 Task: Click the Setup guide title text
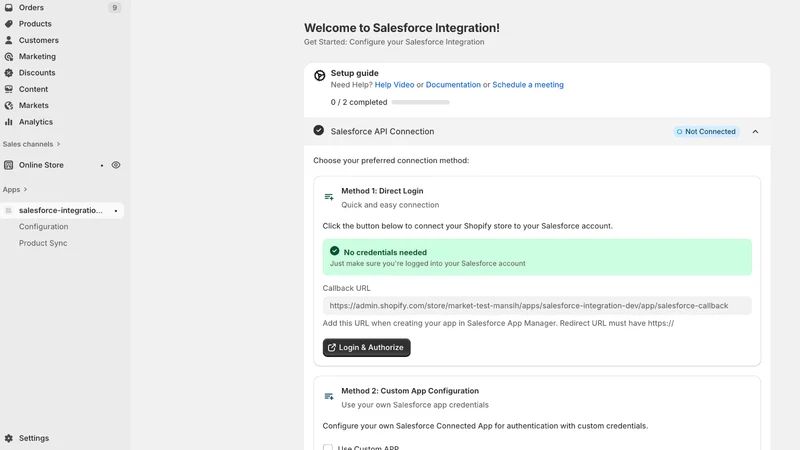tap(355, 73)
